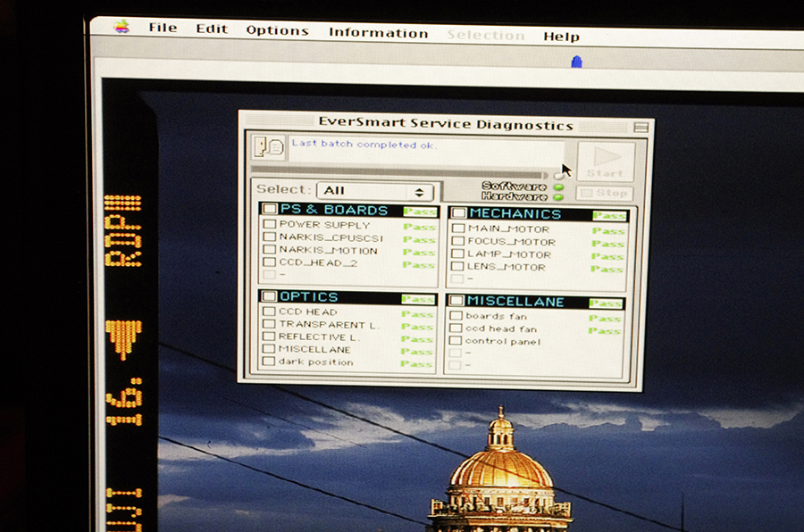Image resolution: width=804 pixels, height=532 pixels.
Task: Tick the NARKIS_MOTION checkbox
Action: [269, 249]
